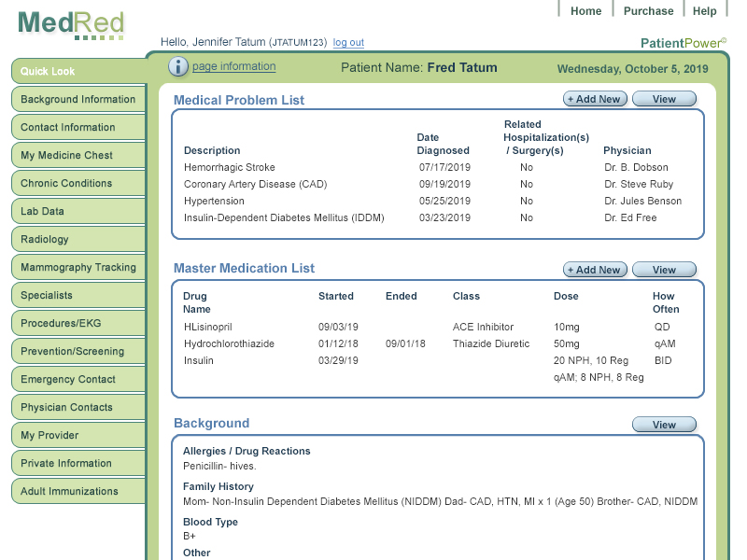View the Master Medication List

(664, 270)
